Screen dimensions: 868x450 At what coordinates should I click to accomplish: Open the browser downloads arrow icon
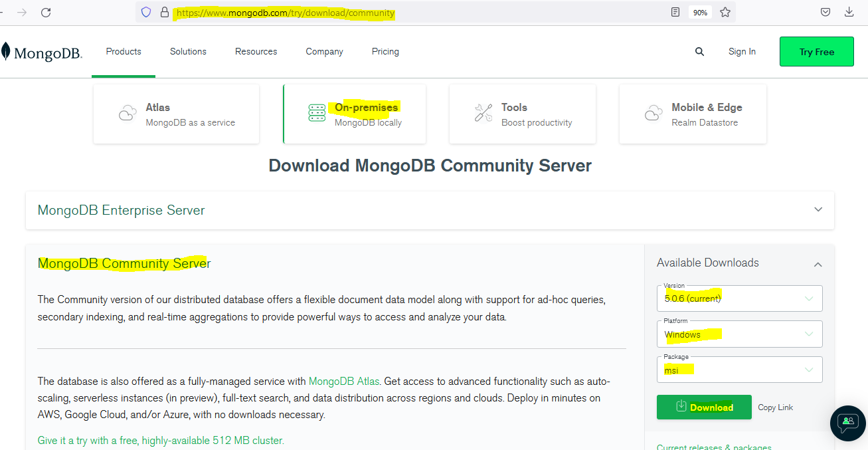[x=849, y=12]
